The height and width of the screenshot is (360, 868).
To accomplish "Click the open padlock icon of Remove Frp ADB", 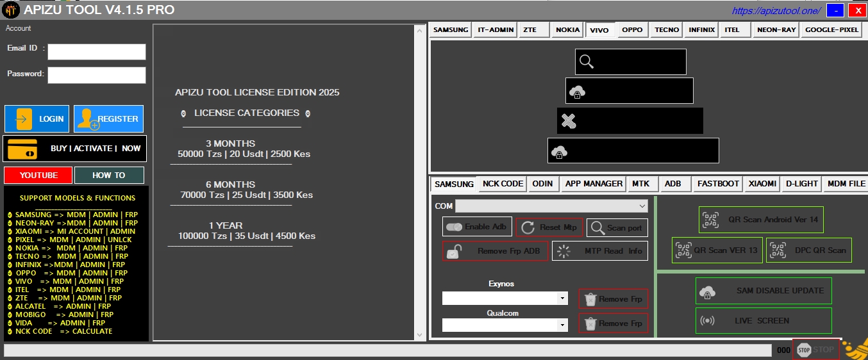I will (x=455, y=251).
